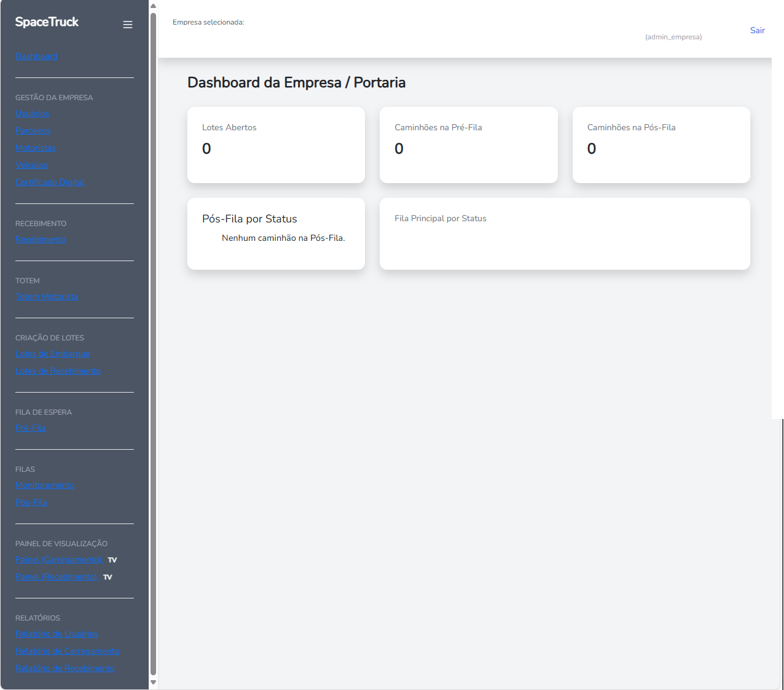Open Monitoramento under Filas

click(x=44, y=485)
